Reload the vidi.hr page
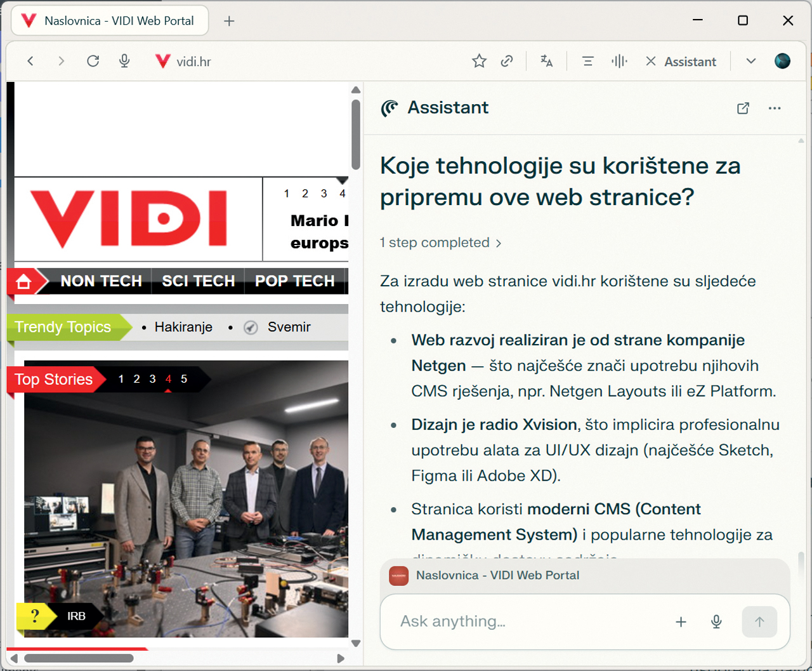 [x=93, y=61]
